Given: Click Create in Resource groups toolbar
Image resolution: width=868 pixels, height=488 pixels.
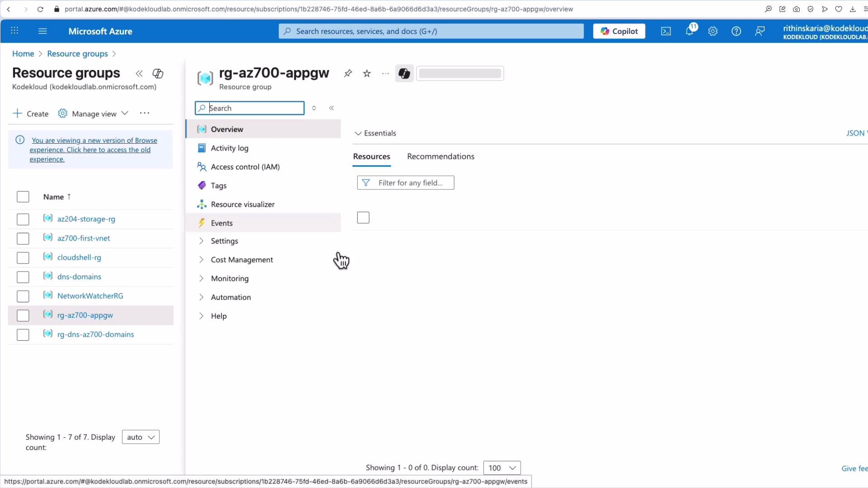Looking at the screenshot, I should click(x=31, y=113).
